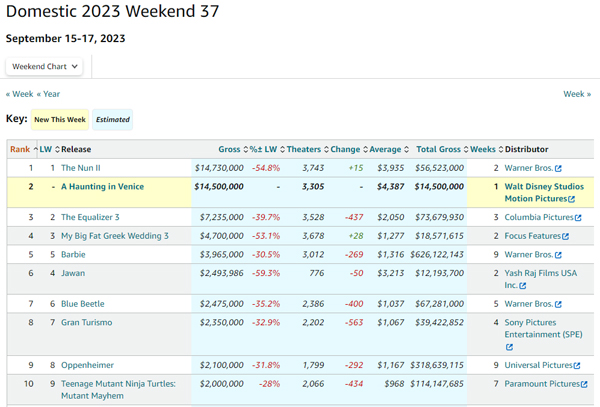Click external link icon for The Nun II distributor

coord(558,169)
